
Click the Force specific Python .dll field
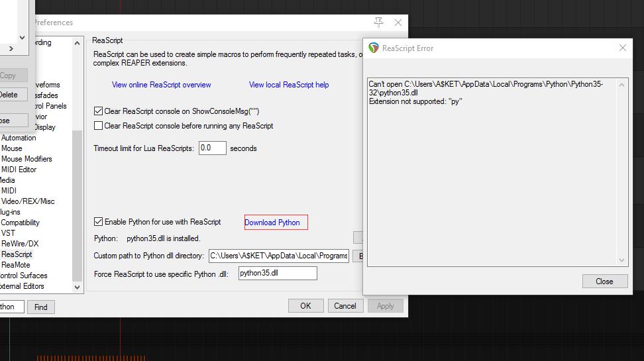[x=278, y=273]
